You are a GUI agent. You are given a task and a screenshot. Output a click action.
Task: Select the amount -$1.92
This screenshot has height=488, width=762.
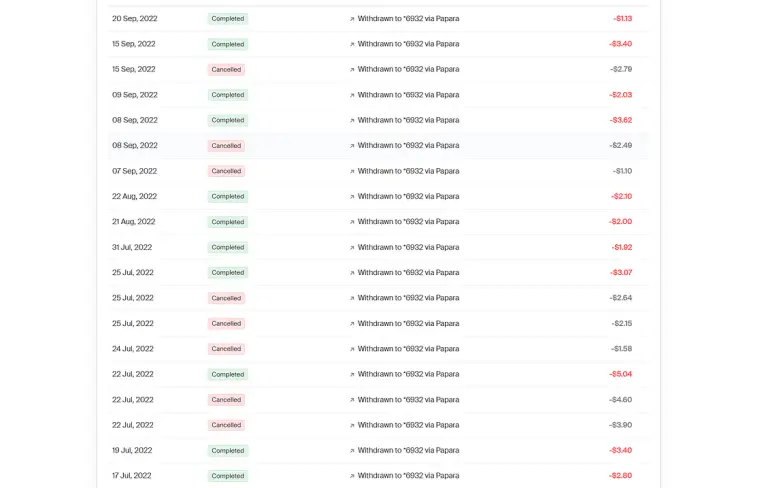tap(622, 247)
